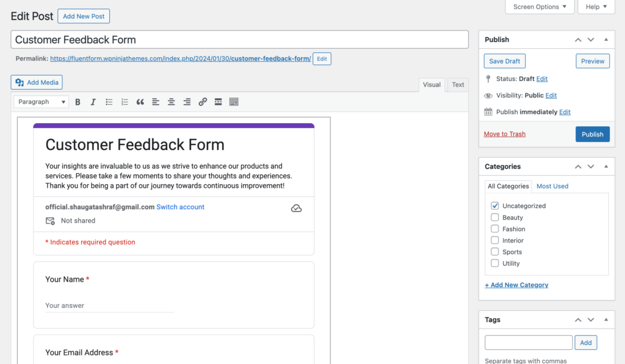Insert a bulleted list
The image size is (625, 364).
(x=109, y=102)
